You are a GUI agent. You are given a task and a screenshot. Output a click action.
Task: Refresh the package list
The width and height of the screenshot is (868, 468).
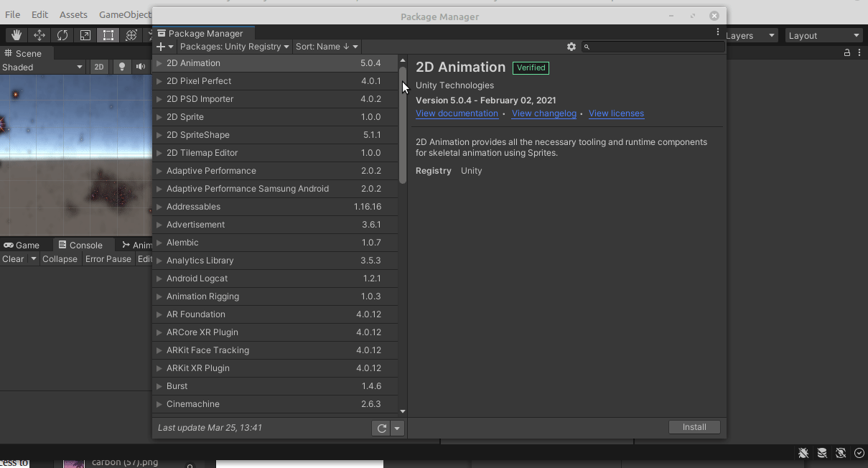381,429
